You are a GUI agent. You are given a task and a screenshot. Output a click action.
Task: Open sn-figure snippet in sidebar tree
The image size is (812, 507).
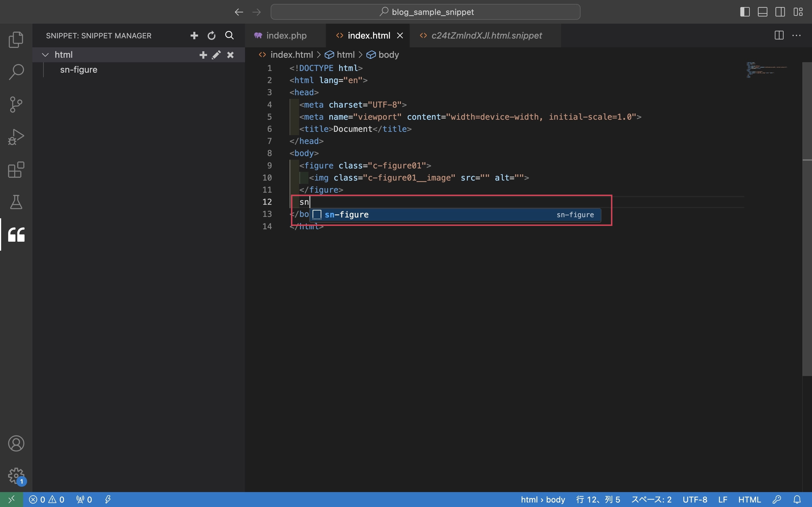click(x=78, y=70)
